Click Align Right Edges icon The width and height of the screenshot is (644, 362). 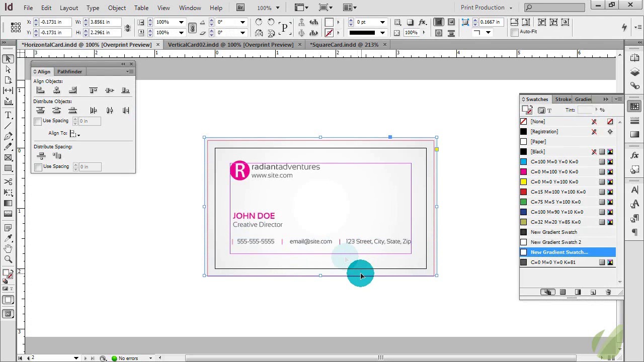coord(73,90)
